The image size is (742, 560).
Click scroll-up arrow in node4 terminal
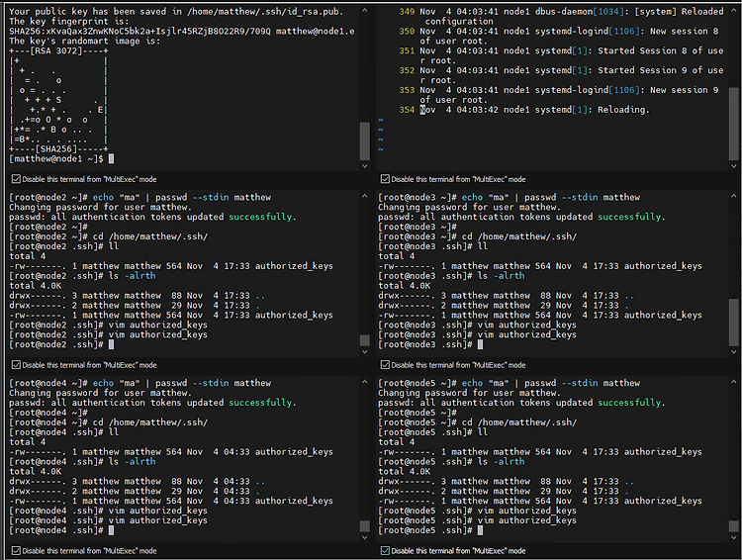[364, 382]
